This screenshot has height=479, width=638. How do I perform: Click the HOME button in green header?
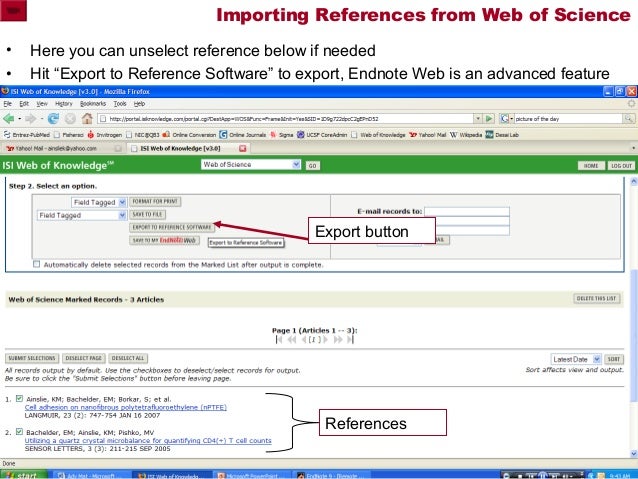pyautogui.click(x=591, y=166)
